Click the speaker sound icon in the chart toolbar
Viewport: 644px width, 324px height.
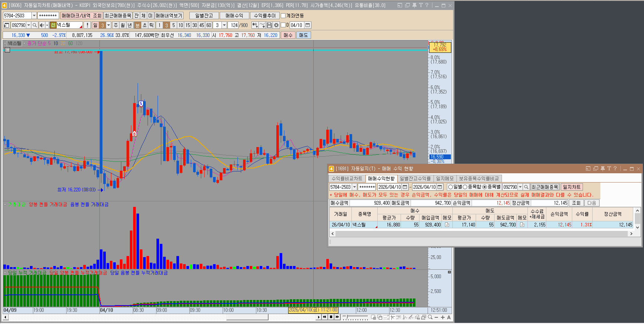pos(42,25)
